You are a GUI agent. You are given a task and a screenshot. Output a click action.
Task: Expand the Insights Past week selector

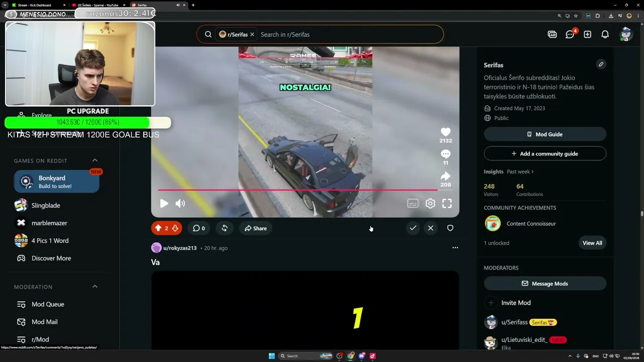[x=520, y=172]
